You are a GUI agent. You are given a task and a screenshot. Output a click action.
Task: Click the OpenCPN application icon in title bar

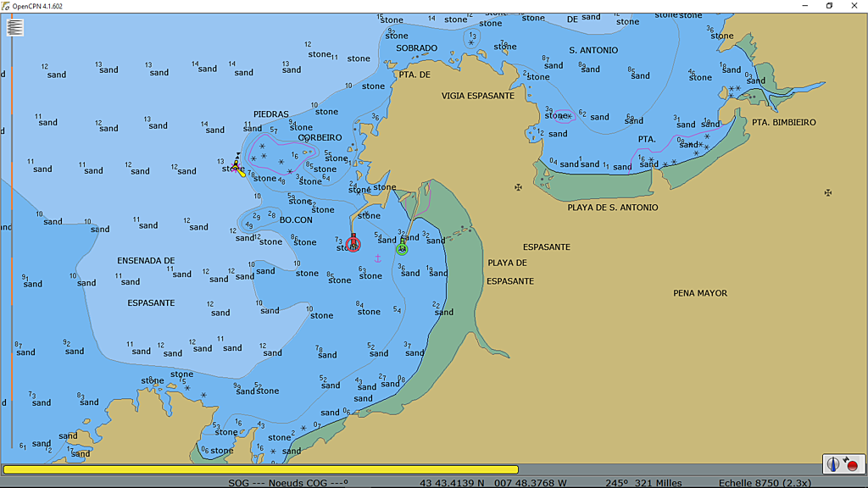[6, 6]
